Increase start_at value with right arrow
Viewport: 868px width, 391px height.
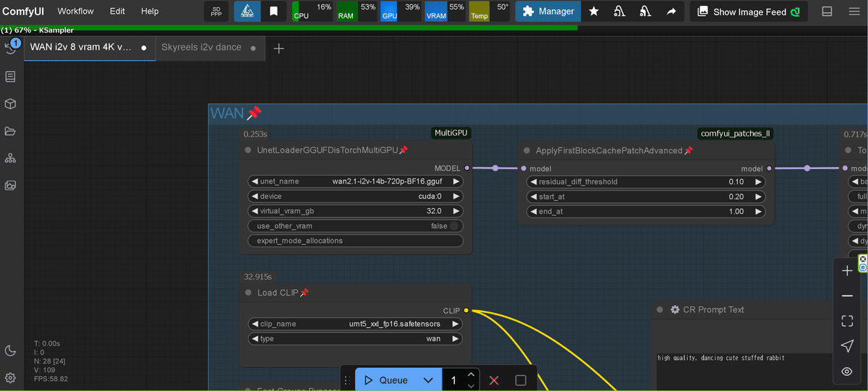tap(758, 197)
